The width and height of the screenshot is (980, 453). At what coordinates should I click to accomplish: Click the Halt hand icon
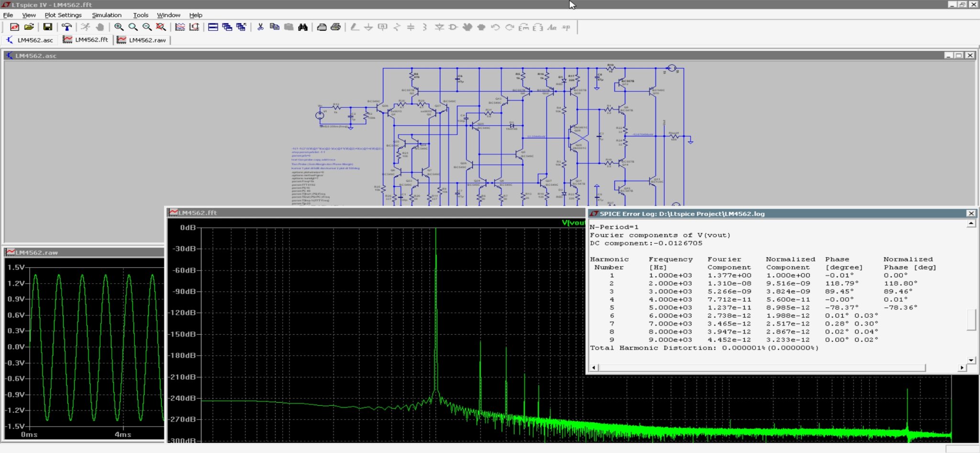point(100,27)
